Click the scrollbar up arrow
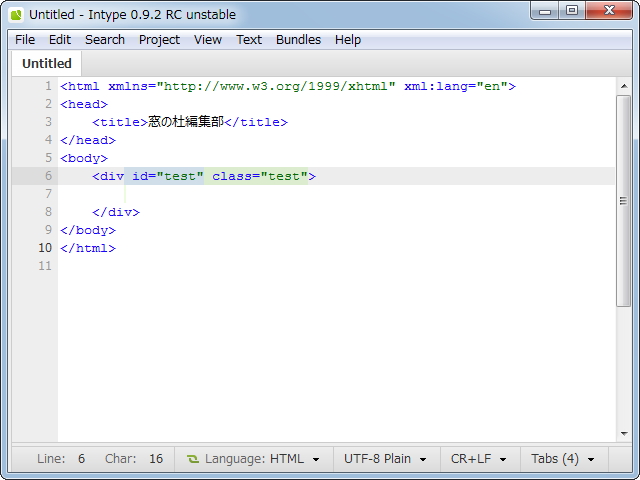Screen dimensions: 640x480 tap(624, 86)
